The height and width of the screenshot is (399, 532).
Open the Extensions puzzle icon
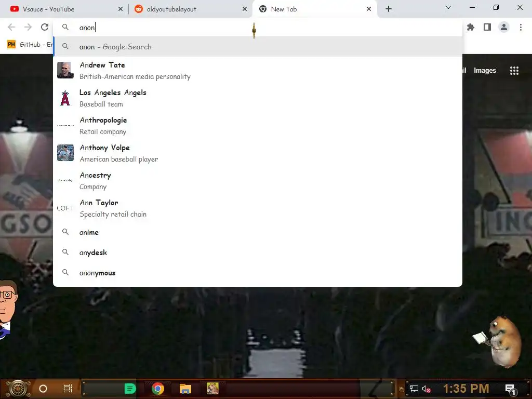pos(471,27)
